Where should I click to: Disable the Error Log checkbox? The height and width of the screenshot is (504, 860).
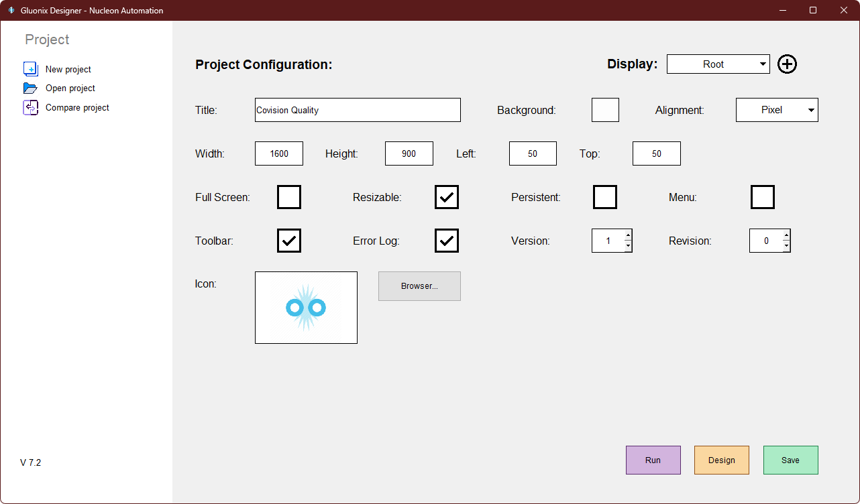point(447,241)
